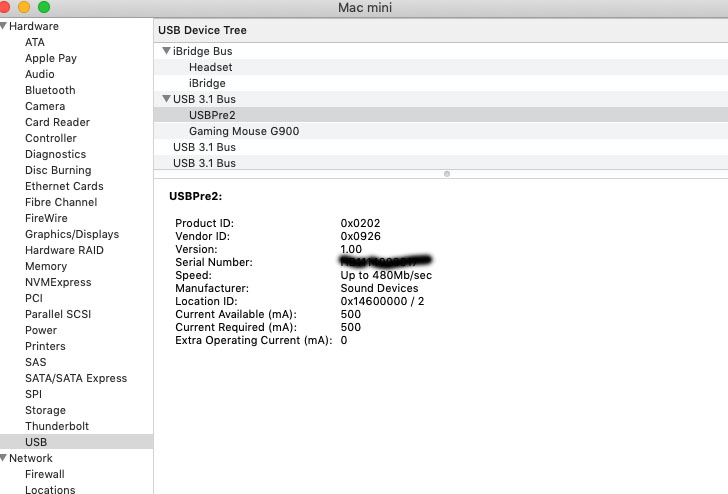
Task: Click the USBPre2: details heading
Action: click(x=195, y=196)
